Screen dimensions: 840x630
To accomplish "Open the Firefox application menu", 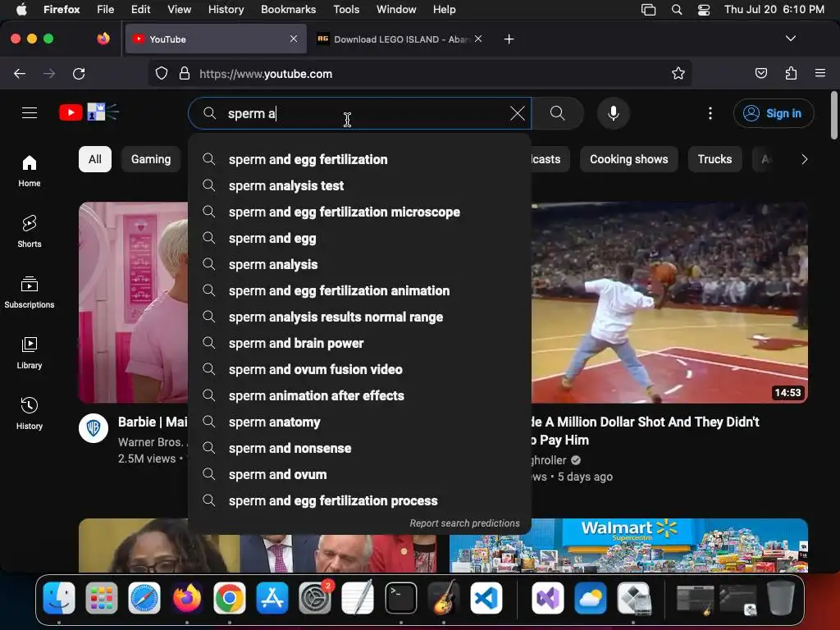I will click(x=819, y=73).
